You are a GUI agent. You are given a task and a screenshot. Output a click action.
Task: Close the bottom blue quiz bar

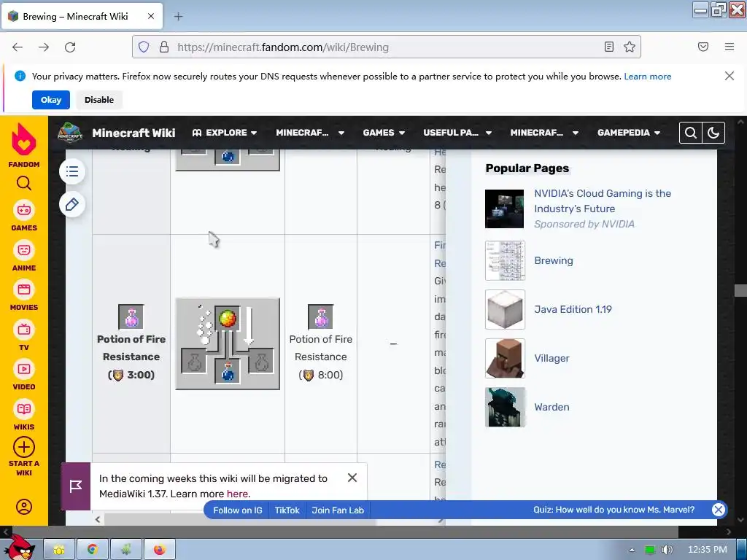pyautogui.click(x=719, y=510)
